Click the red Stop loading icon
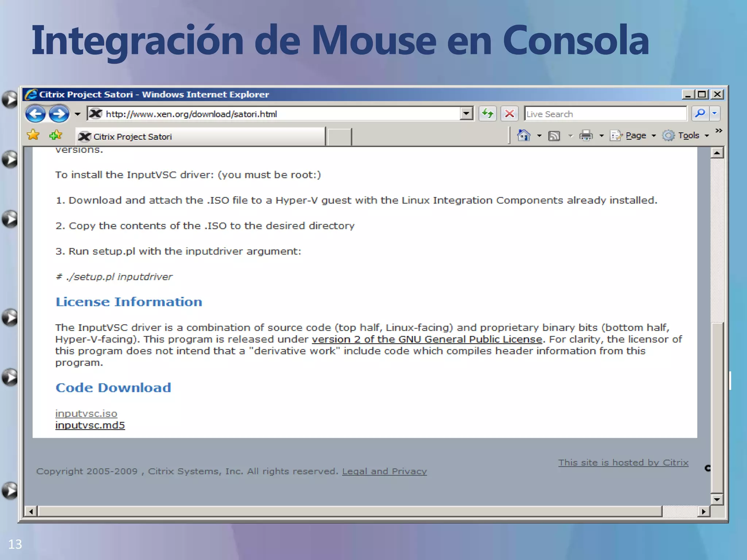The width and height of the screenshot is (747, 560). point(510,114)
